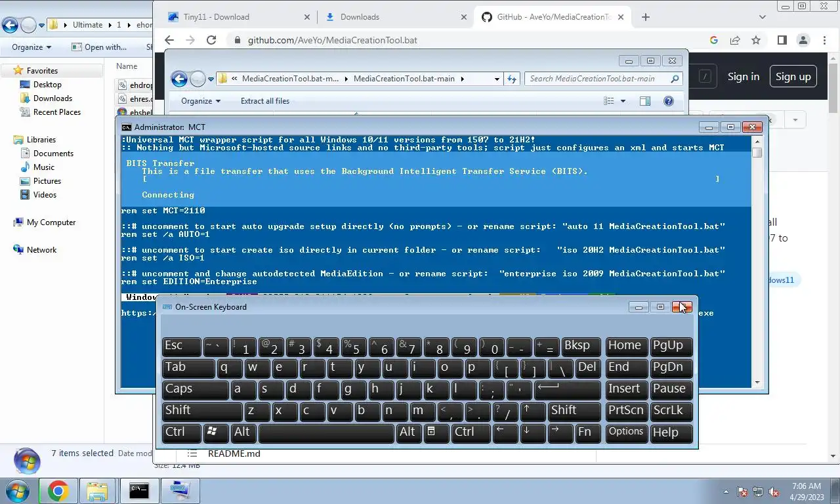This screenshot has height=504, width=840.
Task: Click the Options key on On-Screen Keyboard
Action: 627,432
